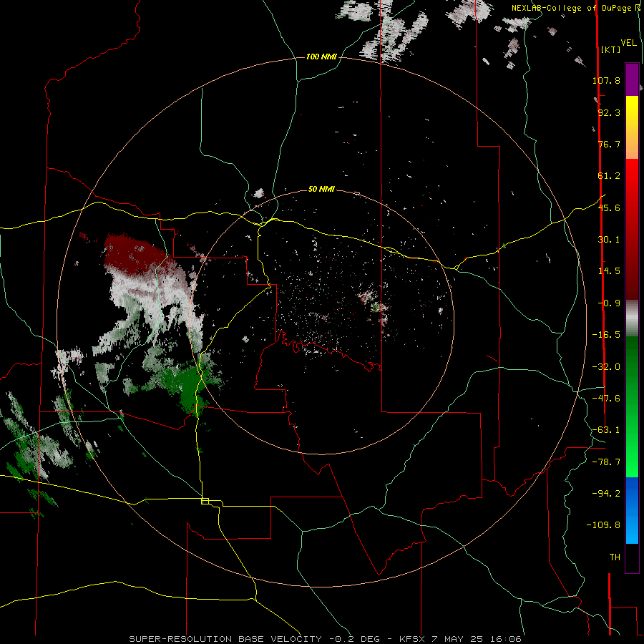Click the 61.2 velocity scale value
Viewport: 644px width, 644px height.
609,176
